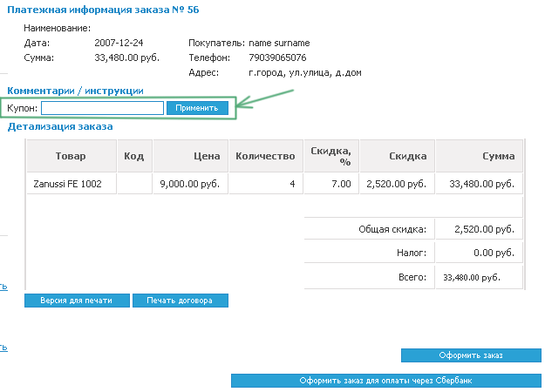The width and height of the screenshot is (545, 392).
Task: Click the Скидка, % column header
Action: coord(330,157)
